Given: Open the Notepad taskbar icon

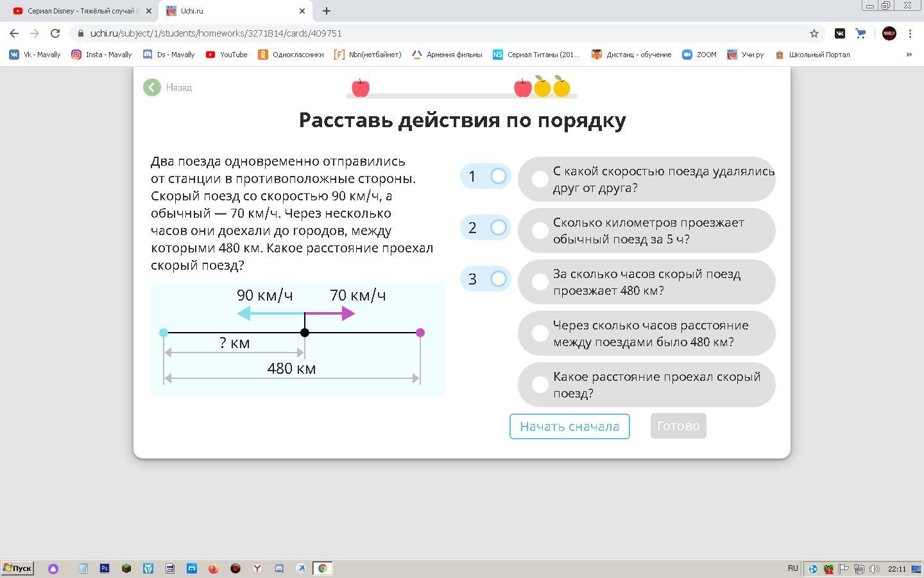Looking at the screenshot, I should [x=83, y=568].
